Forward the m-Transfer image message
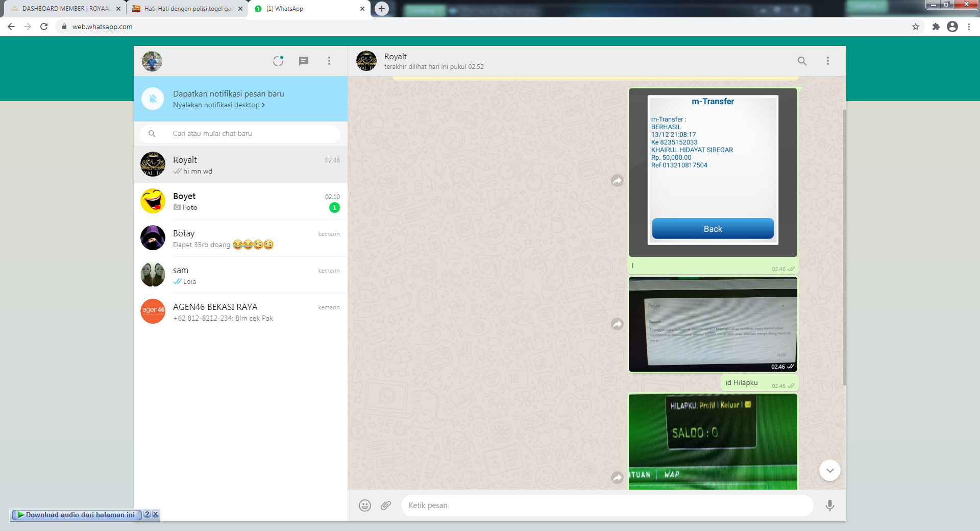The image size is (980, 531). coord(617,180)
